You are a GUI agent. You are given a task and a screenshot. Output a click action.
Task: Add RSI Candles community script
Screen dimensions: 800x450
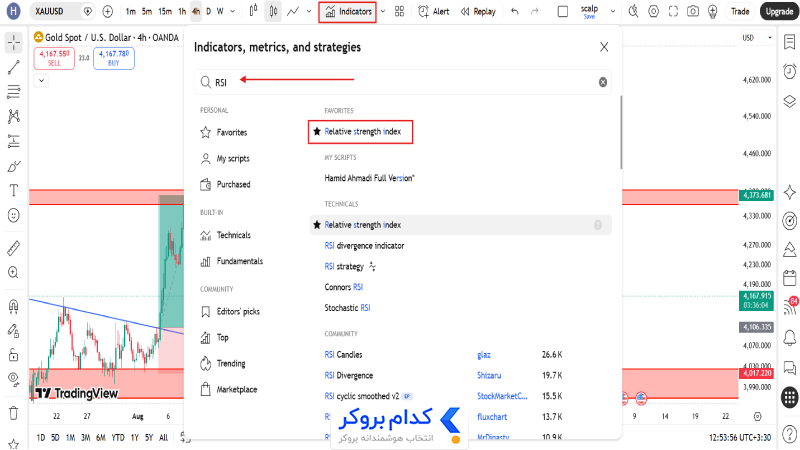[x=343, y=355]
